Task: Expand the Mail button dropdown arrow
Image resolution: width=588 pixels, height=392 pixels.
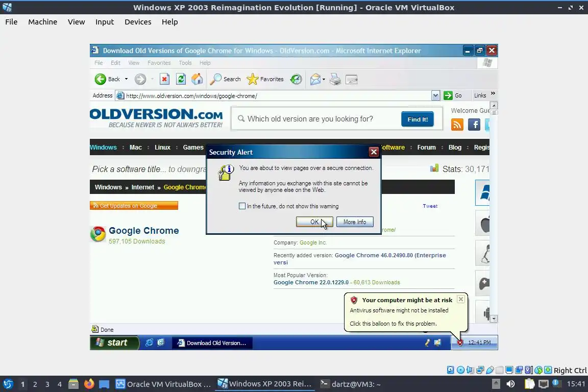Action: (x=324, y=79)
